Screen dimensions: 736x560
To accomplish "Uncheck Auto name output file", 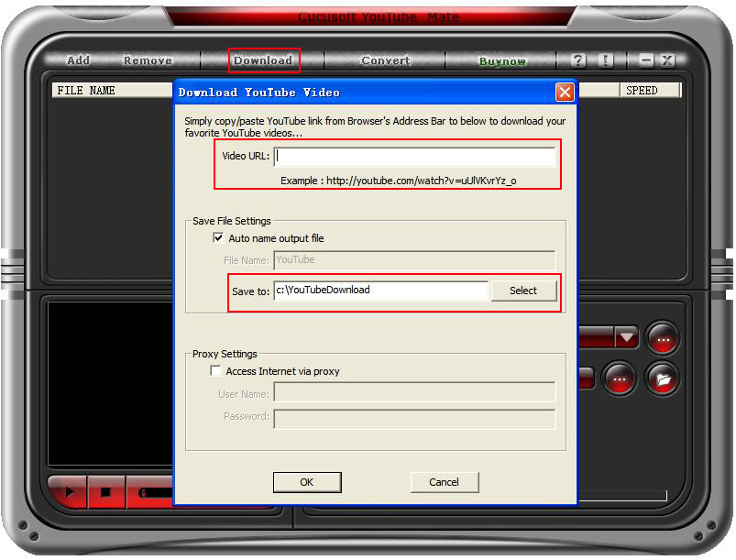I will pyautogui.click(x=218, y=238).
